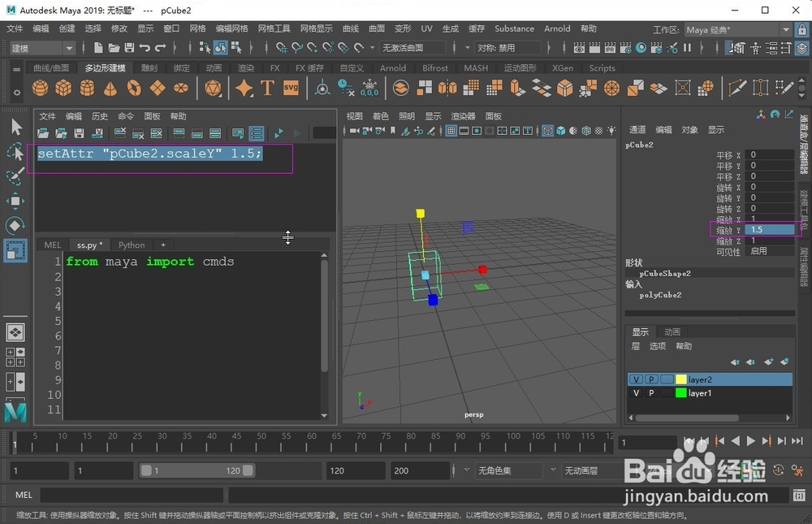The height and width of the screenshot is (524, 812).
Task: Open the 建模 menu set dropdown
Action: 42,48
